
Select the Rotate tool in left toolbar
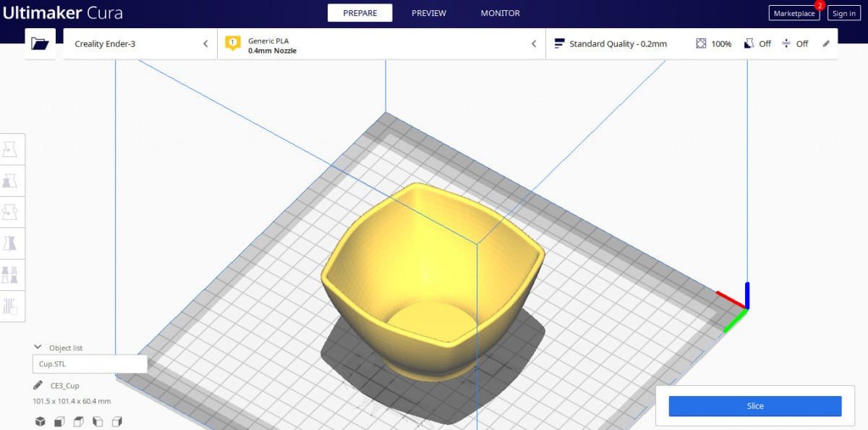pos(11,211)
